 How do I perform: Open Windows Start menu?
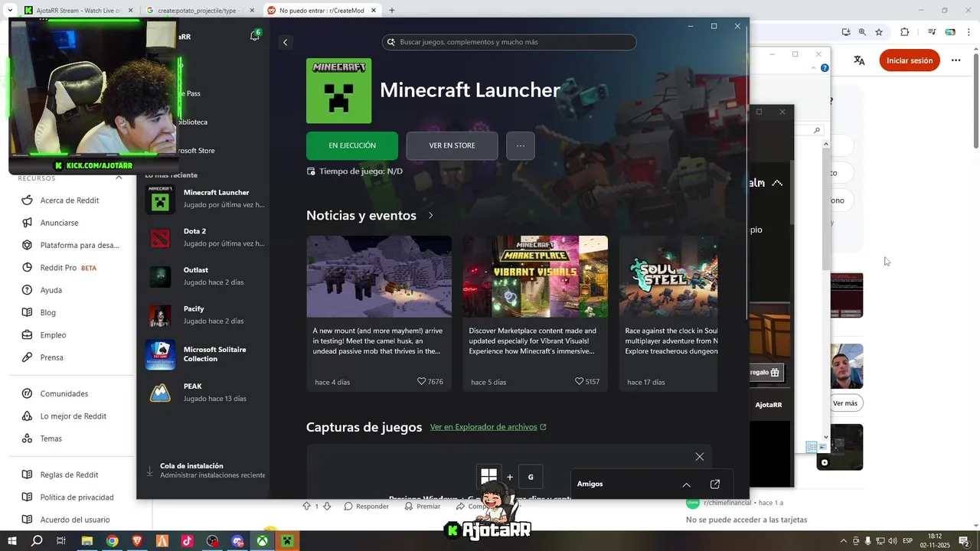11,541
